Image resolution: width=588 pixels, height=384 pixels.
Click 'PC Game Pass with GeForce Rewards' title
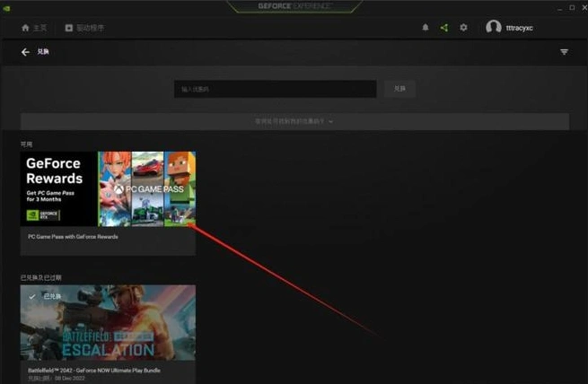[x=73, y=237]
